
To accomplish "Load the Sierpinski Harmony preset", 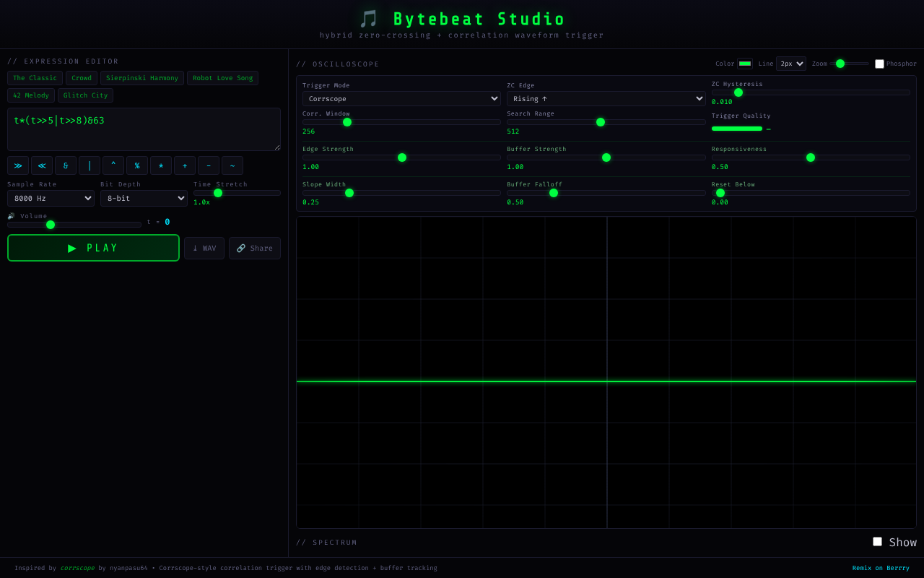I will (142, 78).
